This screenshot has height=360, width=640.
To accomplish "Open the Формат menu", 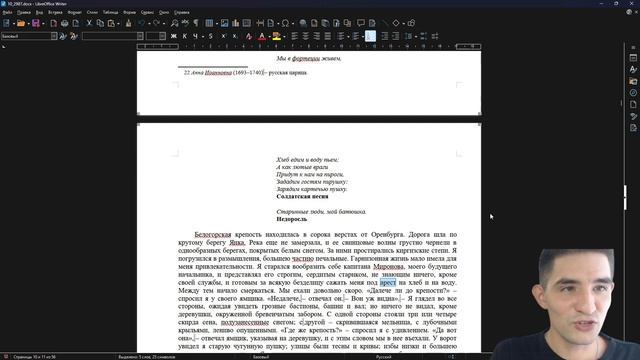I will point(75,13).
